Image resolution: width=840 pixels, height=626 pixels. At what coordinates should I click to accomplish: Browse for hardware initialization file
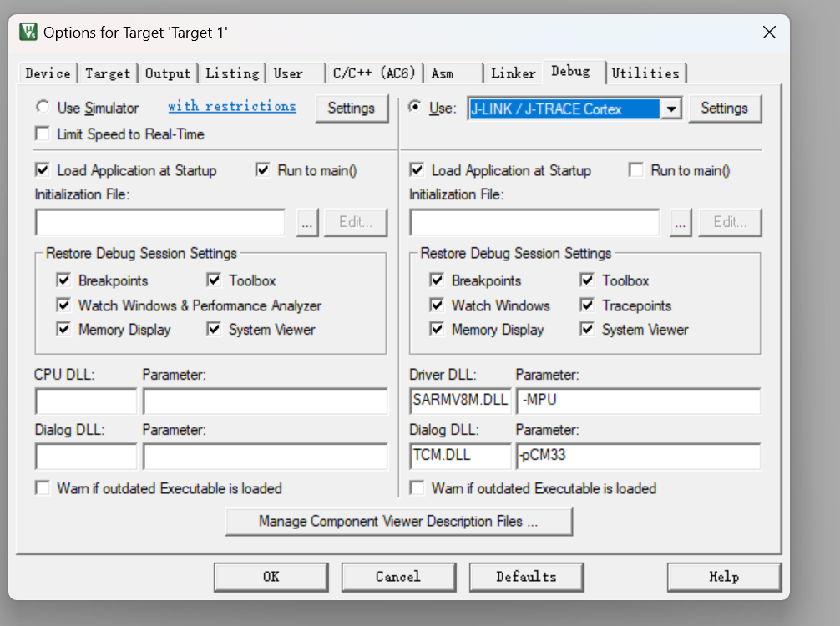coord(681,222)
